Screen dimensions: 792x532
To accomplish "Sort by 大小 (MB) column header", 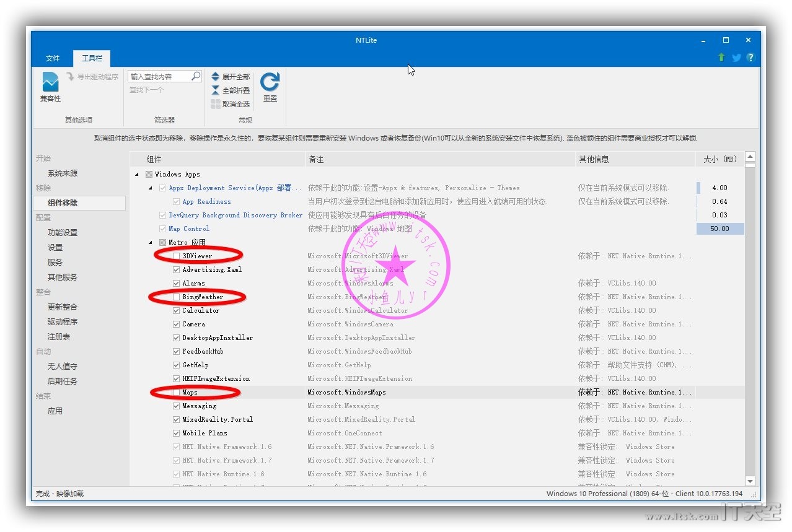I will [719, 159].
